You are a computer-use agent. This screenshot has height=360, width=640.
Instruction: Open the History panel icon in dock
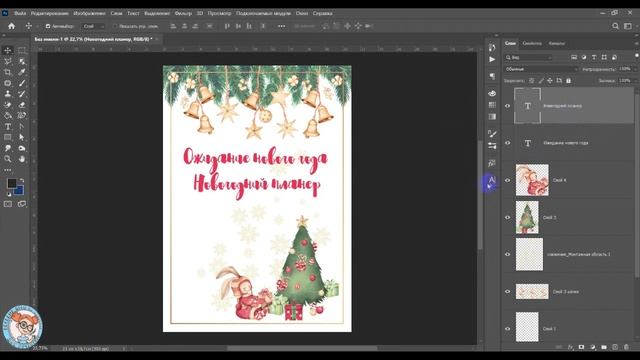point(492,48)
